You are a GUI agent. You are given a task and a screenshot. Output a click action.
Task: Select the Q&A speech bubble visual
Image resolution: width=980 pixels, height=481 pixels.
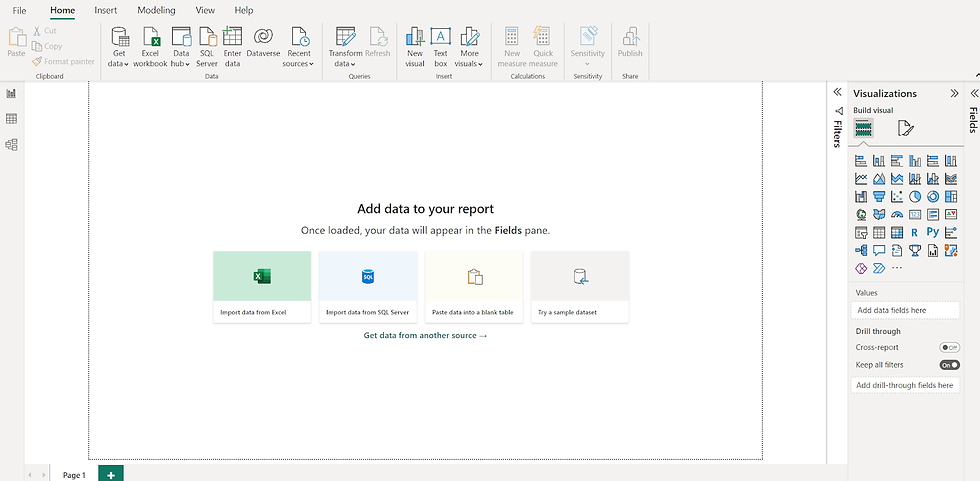tap(879, 250)
